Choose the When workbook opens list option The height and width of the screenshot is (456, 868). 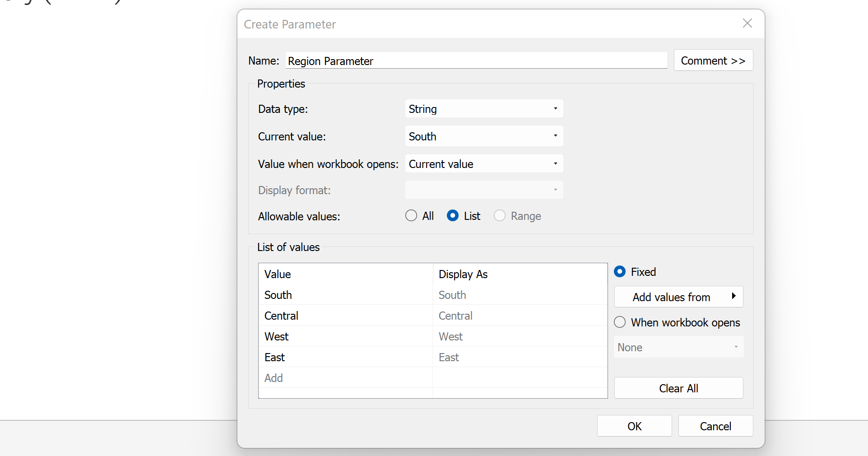pyautogui.click(x=620, y=322)
